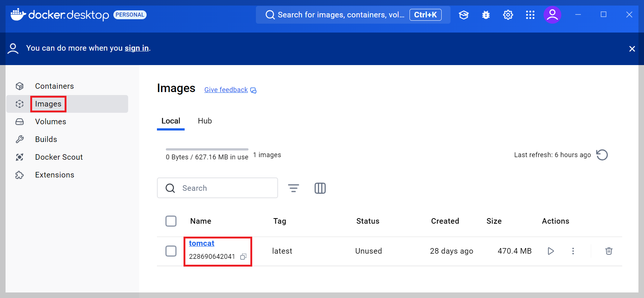Open the filter options icon
Image resolution: width=644 pixels, height=298 pixels.
[294, 188]
